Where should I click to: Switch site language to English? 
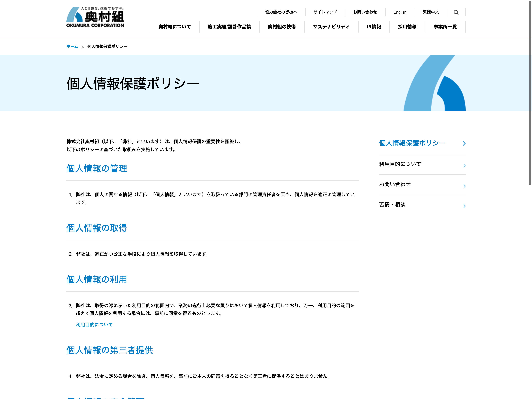point(400,12)
